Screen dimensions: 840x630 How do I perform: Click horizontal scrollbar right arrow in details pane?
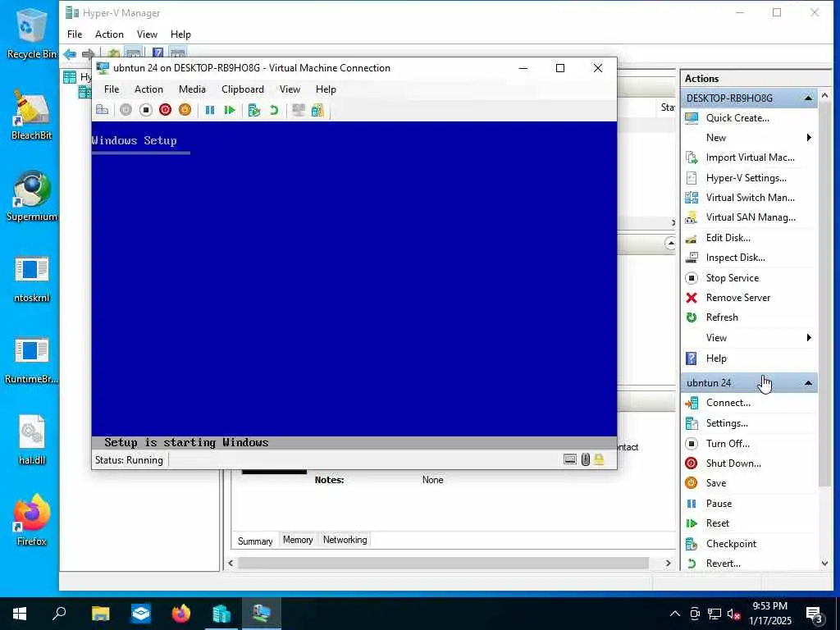click(x=668, y=563)
